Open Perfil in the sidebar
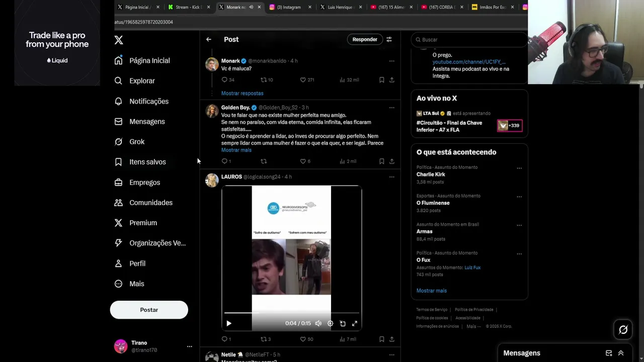The image size is (644, 362). (130, 263)
